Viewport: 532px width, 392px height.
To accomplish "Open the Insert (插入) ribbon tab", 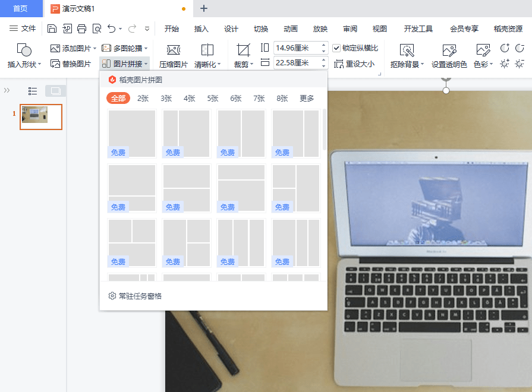I will 202,29.
